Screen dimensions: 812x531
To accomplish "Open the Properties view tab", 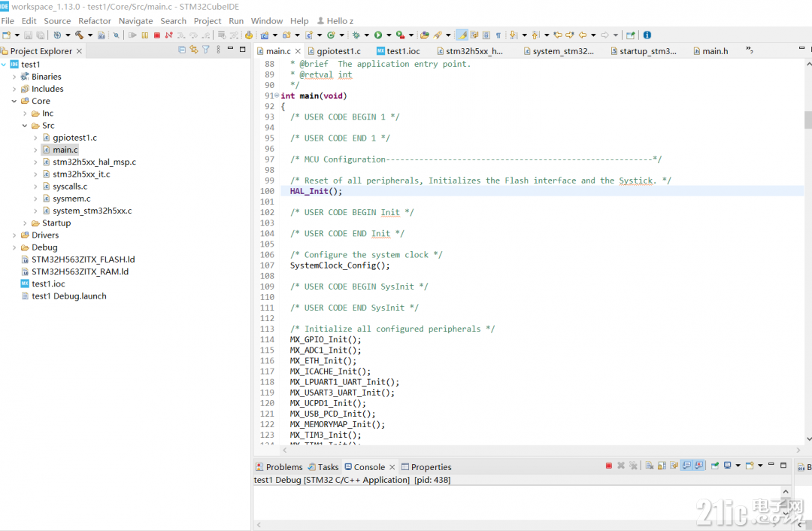I will 426,467.
